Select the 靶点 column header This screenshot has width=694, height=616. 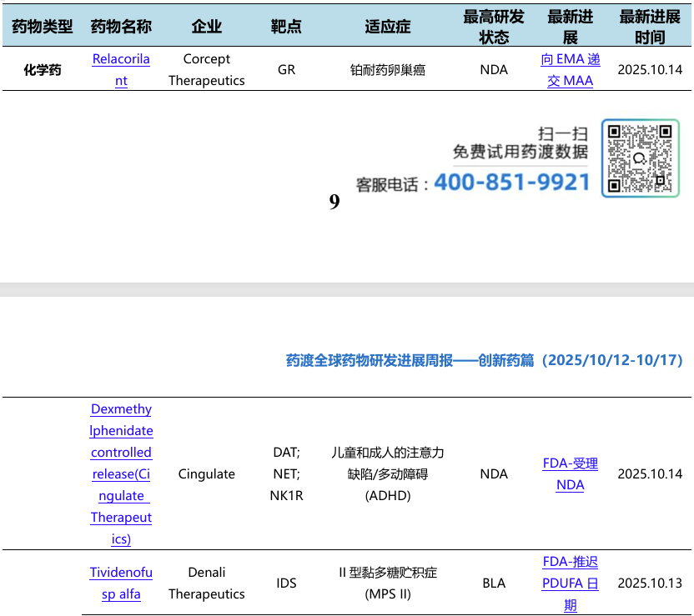pos(286,27)
